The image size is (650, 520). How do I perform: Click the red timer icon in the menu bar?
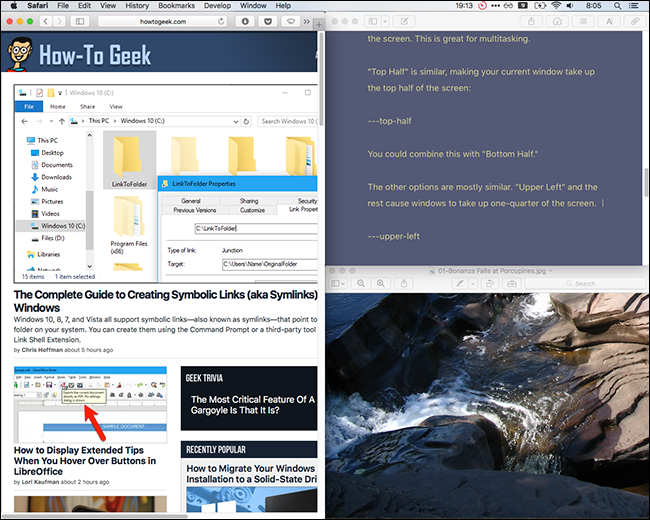pyautogui.click(x=482, y=6)
